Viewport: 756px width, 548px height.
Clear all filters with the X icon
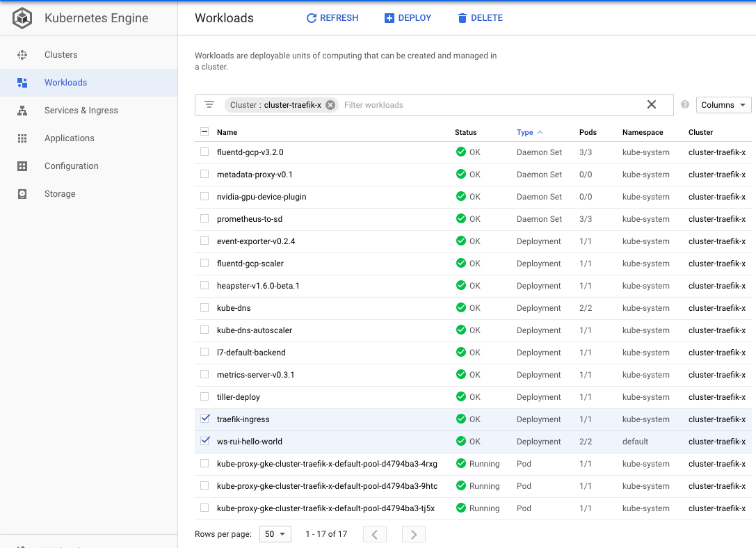[652, 105]
